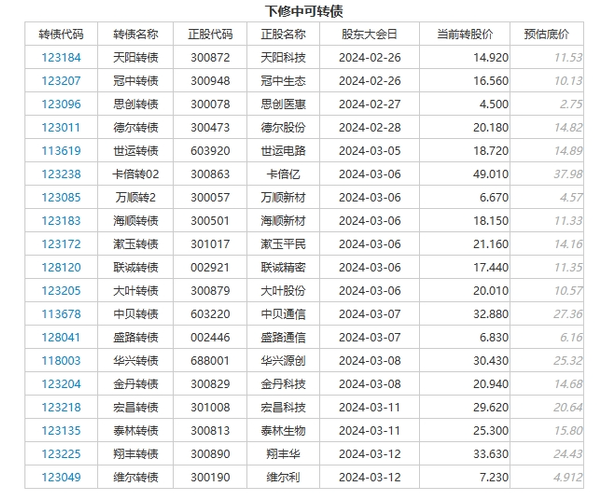Click stock code 002446
This screenshot has width=603, height=500.
click(210, 337)
